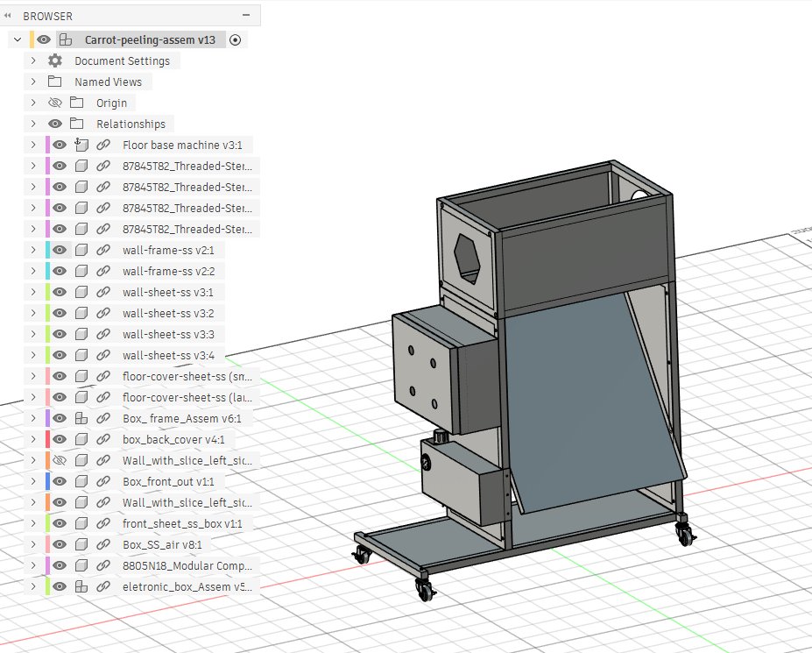
Task: Show the hidden Origin folder
Action: coord(55,103)
